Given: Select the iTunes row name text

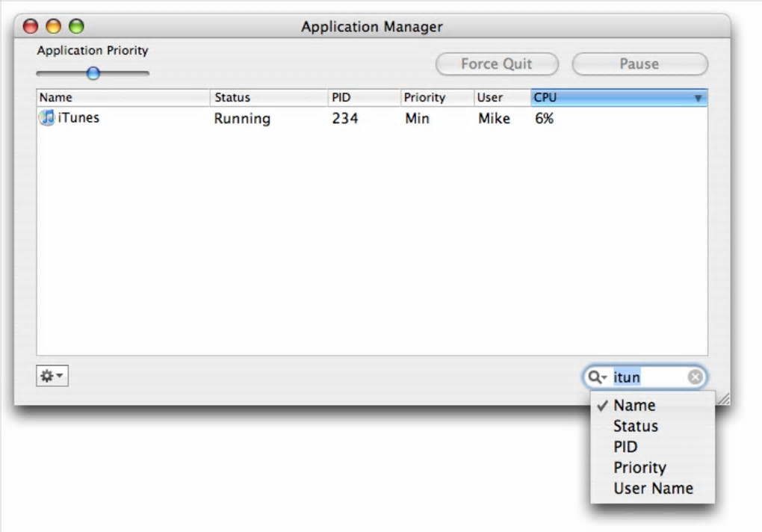Looking at the screenshot, I should (78, 117).
